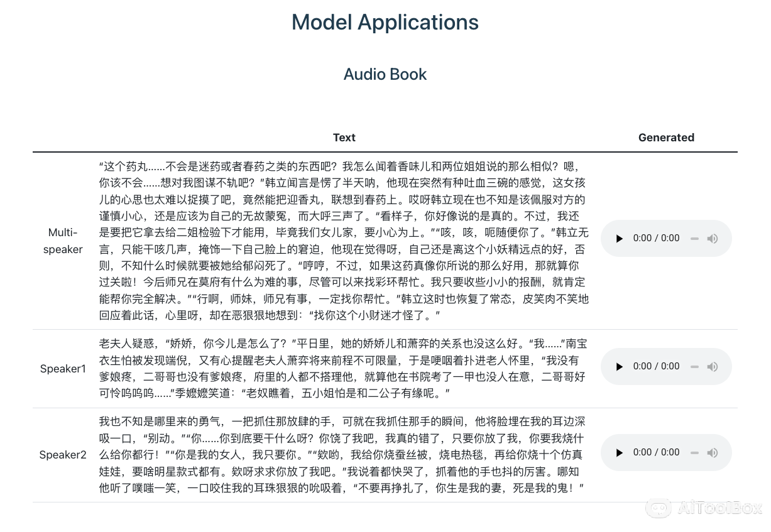Mute the Speaker1 audio player

(x=712, y=367)
